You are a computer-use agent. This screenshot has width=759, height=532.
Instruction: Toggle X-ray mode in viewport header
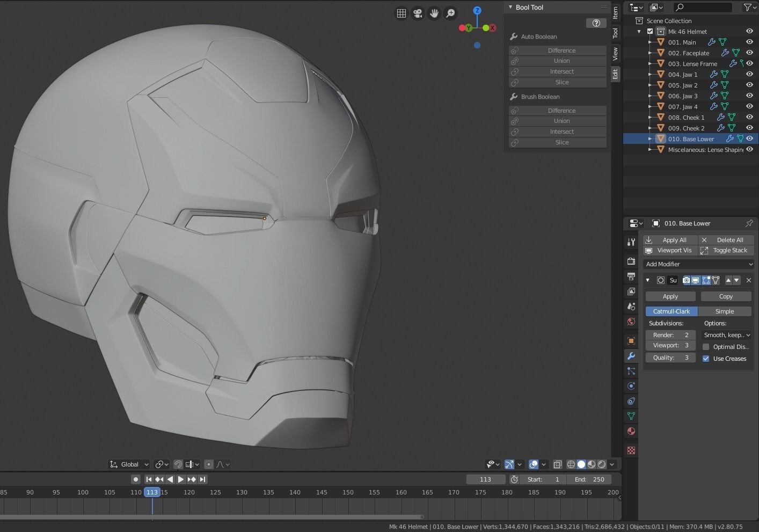click(557, 464)
